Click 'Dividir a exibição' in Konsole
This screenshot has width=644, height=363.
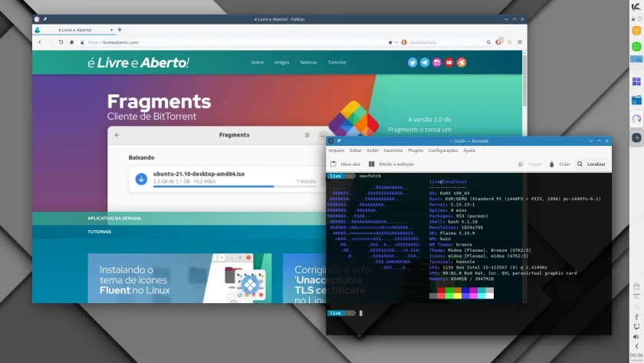391,164
